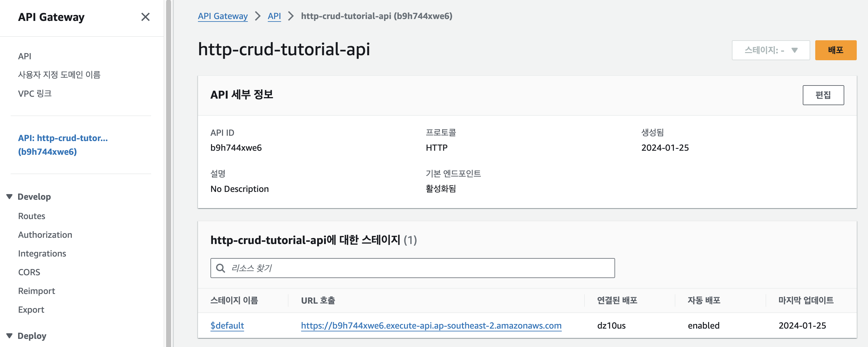Select the API ID value b9h744xwe6
Image resolution: width=868 pixels, height=347 pixels.
coord(236,148)
